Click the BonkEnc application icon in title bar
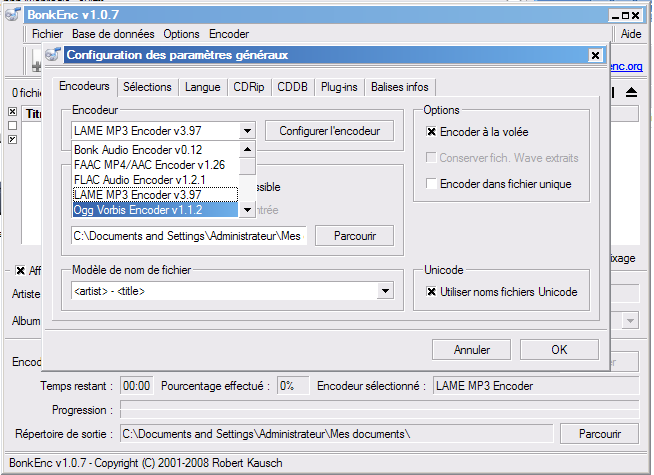 coord(13,15)
